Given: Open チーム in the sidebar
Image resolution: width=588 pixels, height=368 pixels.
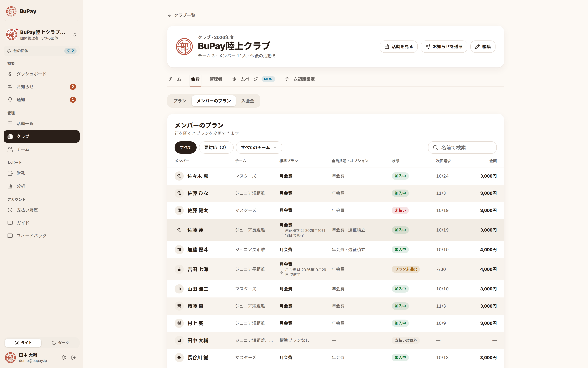Looking at the screenshot, I should point(41,149).
